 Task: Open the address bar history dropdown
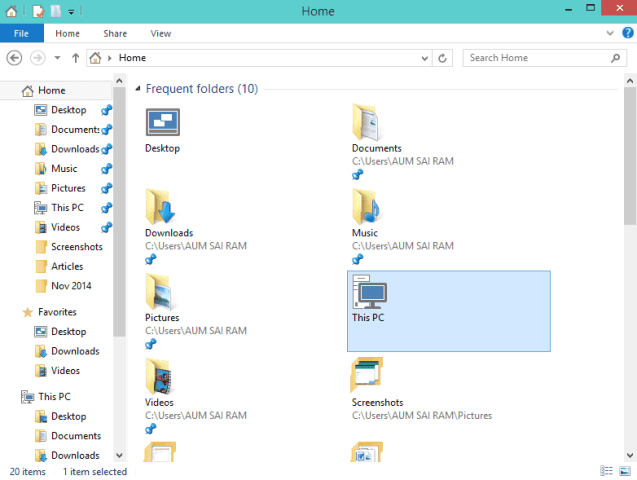point(425,58)
